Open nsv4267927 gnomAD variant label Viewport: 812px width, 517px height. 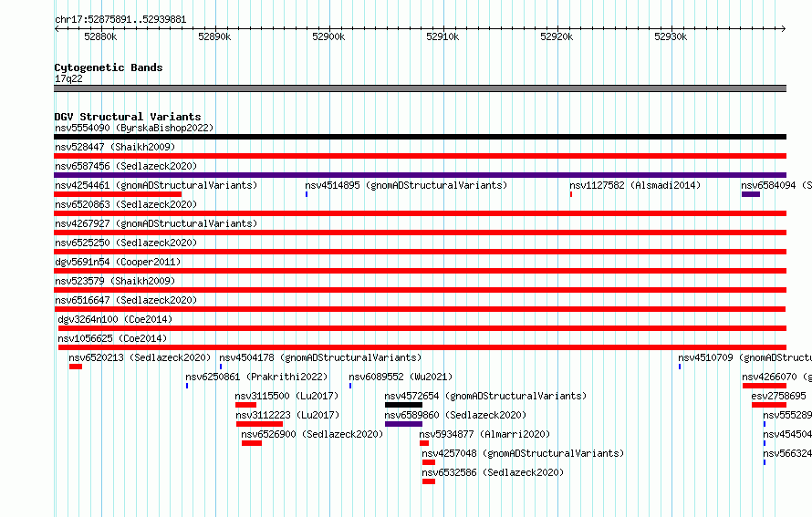pyautogui.click(x=156, y=223)
